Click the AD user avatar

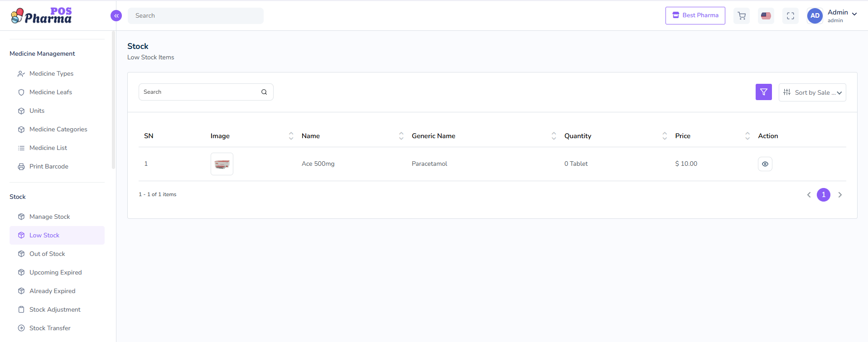pyautogui.click(x=815, y=16)
